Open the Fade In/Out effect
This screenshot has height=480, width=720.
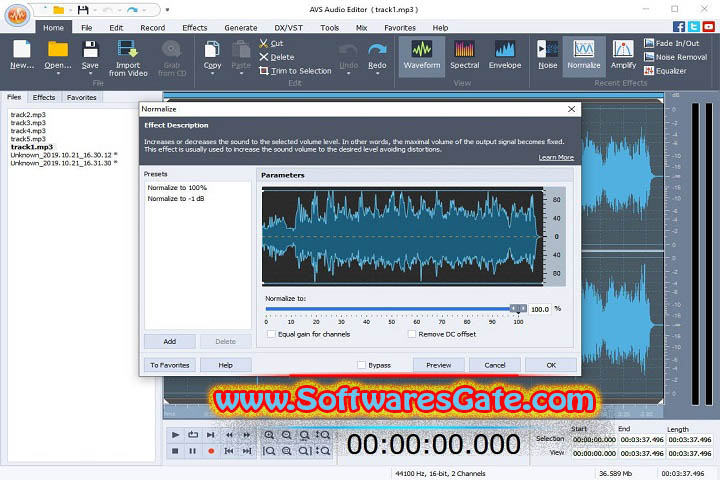coord(671,43)
